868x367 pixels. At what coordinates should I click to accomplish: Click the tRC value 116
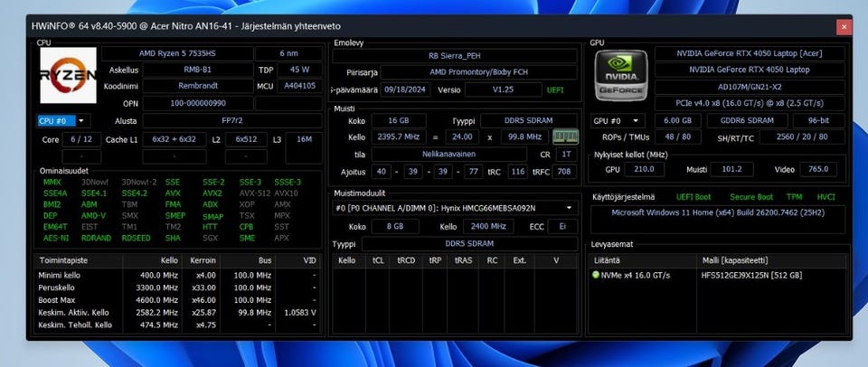(518, 172)
